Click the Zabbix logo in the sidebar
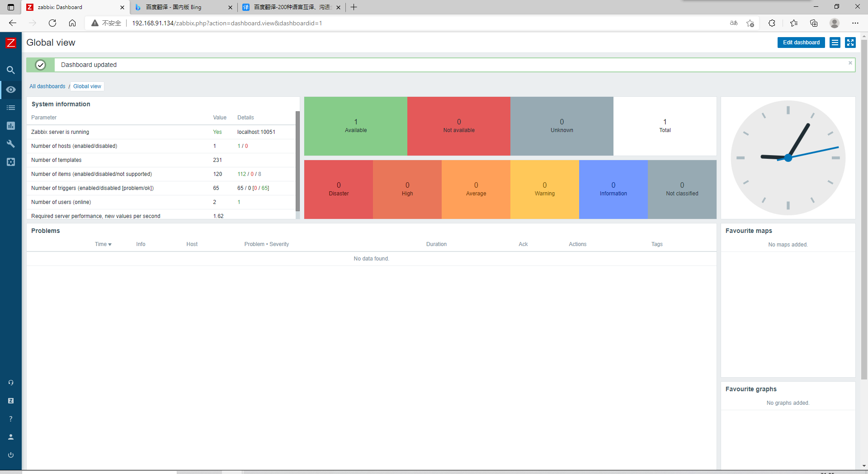Viewport: 868px width, 474px height. 11,43
